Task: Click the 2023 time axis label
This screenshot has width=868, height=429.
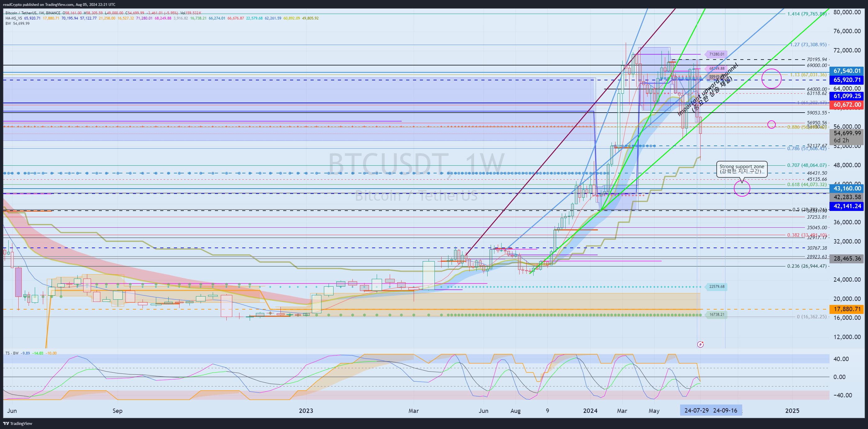Action: pos(306,411)
